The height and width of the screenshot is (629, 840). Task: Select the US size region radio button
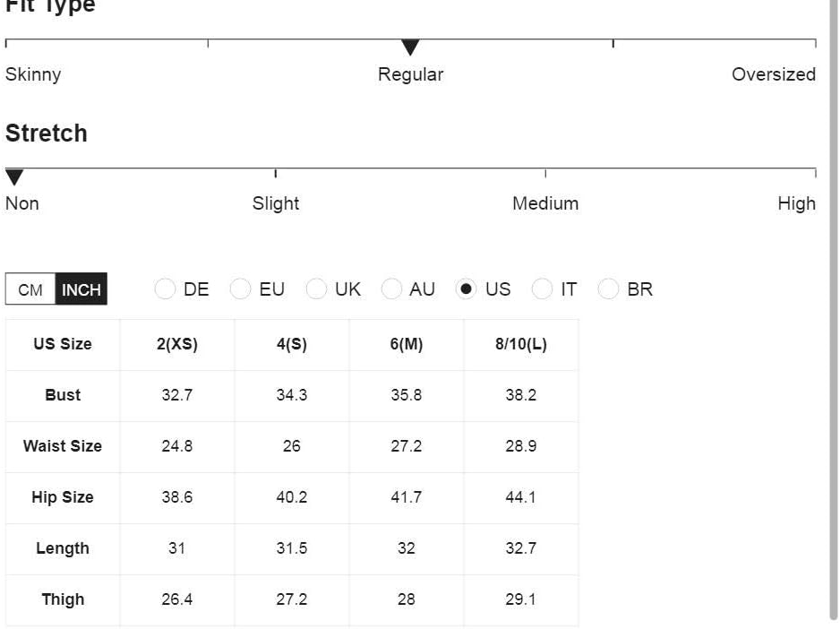click(x=466, y=289)
